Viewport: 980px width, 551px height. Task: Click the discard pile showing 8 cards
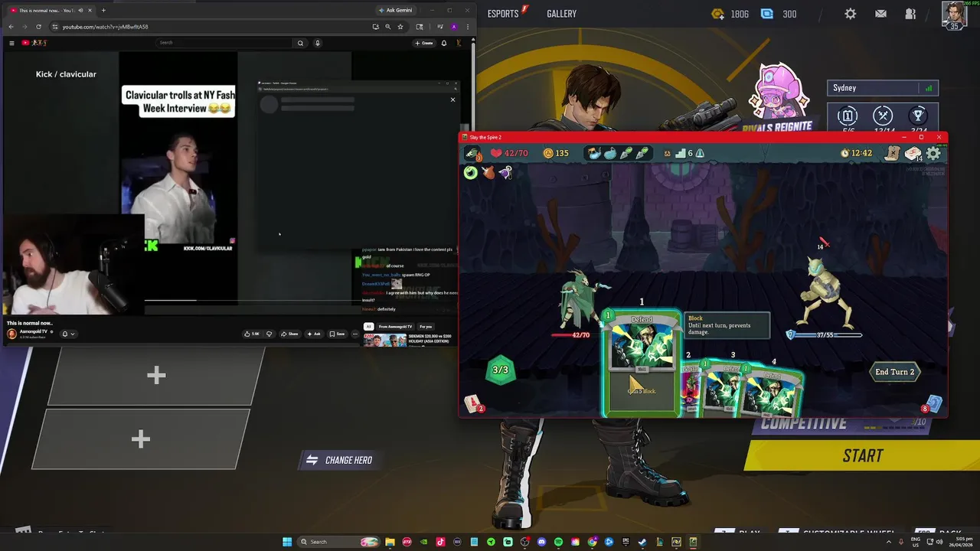[x=933, y=404]
